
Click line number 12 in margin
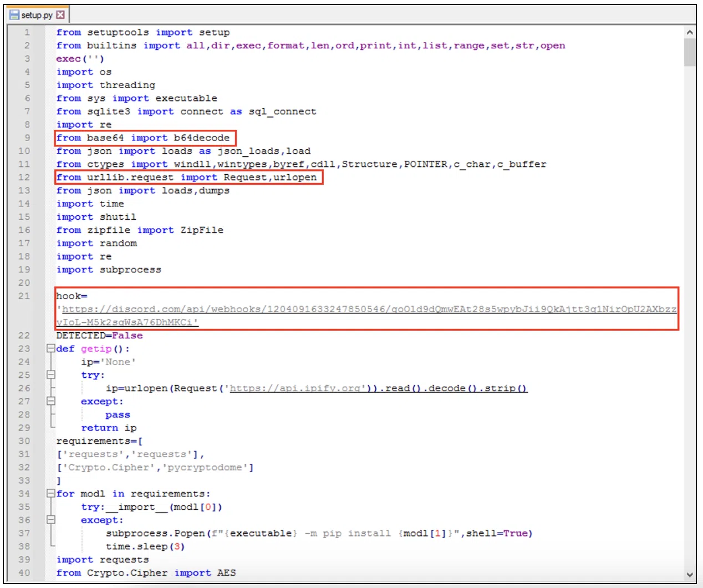[24, 177]
